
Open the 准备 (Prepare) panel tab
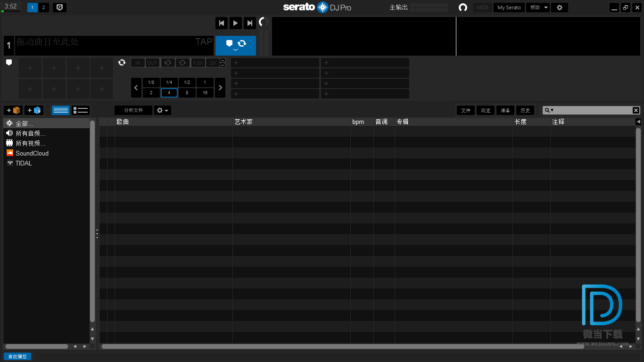click(505, 110)
